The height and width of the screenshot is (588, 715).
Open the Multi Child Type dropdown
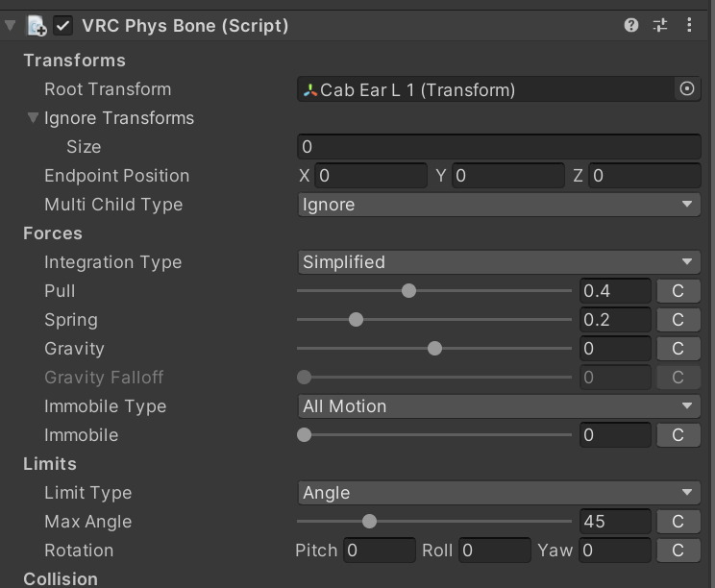click(x=499, y=205)
